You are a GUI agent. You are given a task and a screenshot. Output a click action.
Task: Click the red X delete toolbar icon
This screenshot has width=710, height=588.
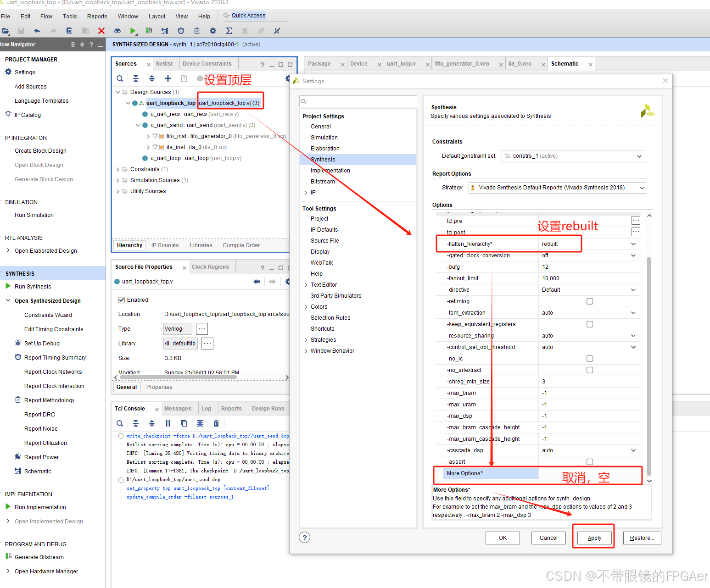pyautogui.click(x=101, y=31)
